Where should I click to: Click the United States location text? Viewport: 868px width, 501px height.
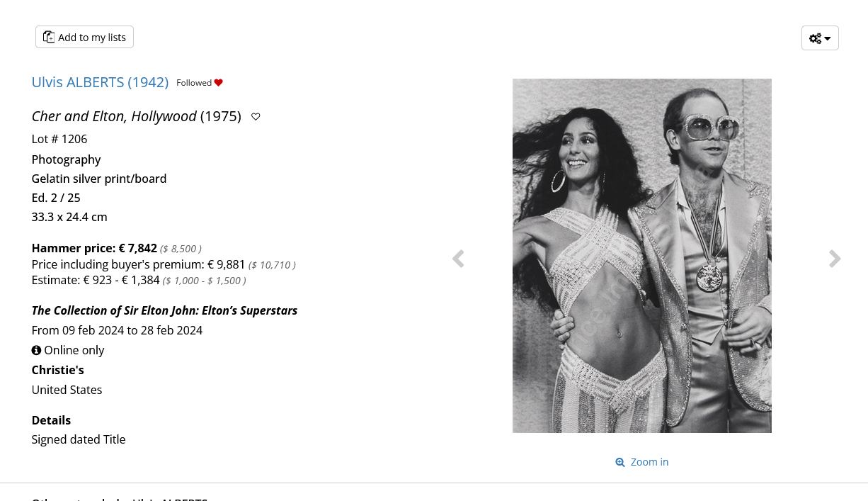67,390
